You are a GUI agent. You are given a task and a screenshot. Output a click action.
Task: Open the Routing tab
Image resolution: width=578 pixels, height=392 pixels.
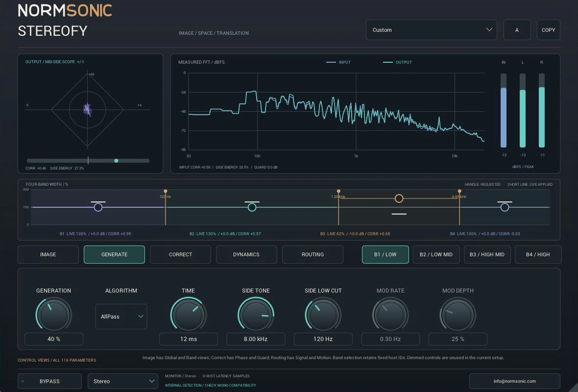(313, 254)
